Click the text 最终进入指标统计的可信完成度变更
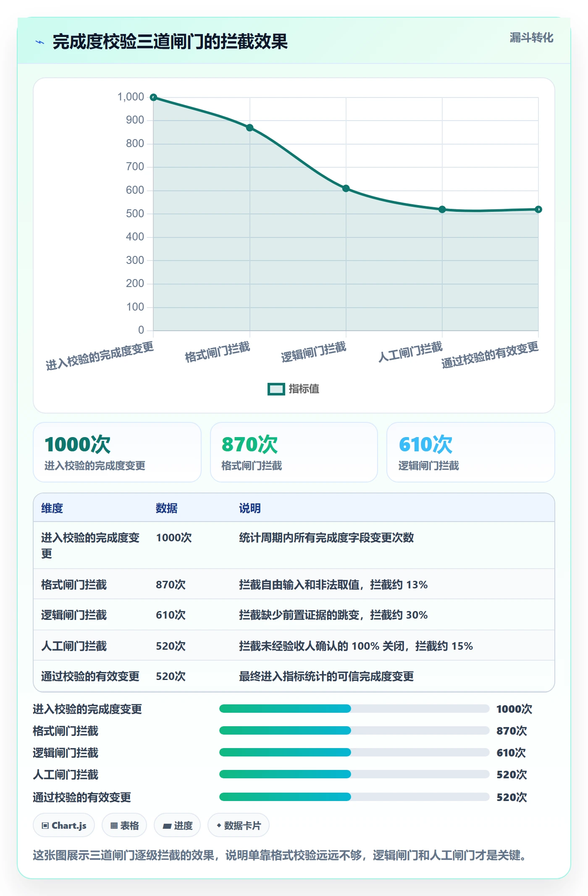This screenshot has height=896, width=588. click(326, 676)
